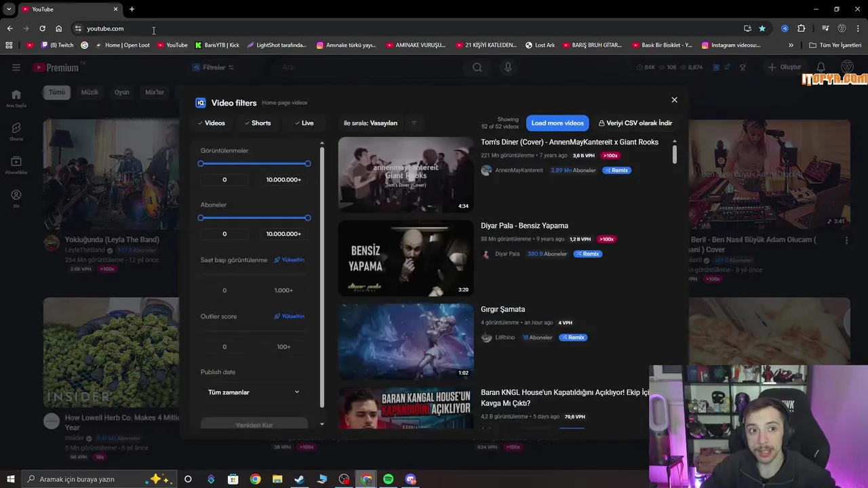868x488 pixels.
Task: Open Spotify from the taskbar
Action: pos(389,479)
